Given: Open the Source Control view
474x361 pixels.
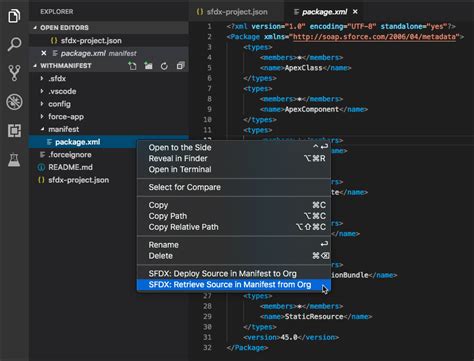Looking at the screenshot, I should coord(14,73).
